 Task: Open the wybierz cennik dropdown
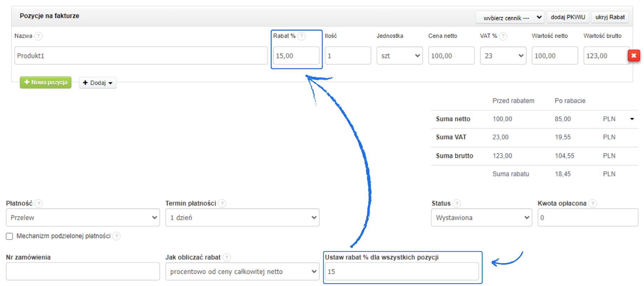[510, 17]
